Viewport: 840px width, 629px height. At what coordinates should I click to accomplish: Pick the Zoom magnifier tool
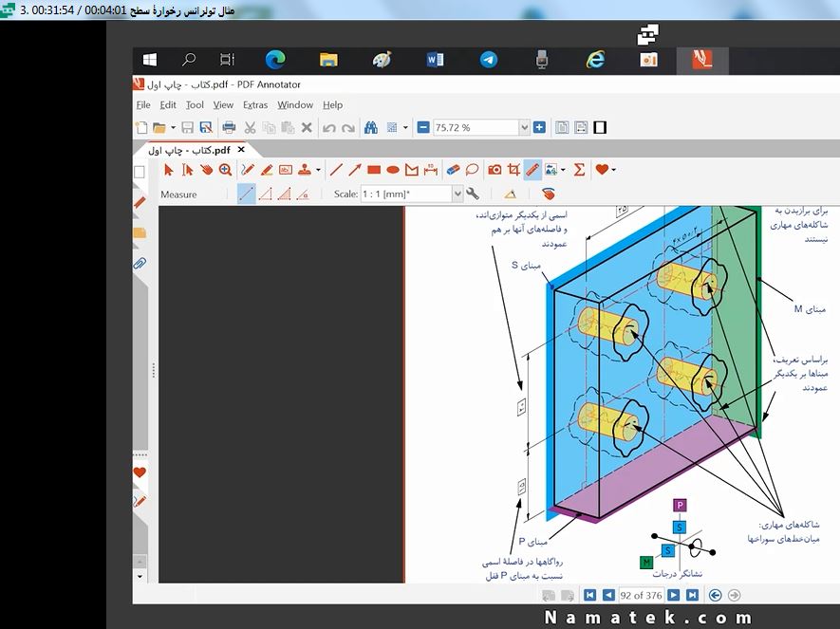click(226, 170)
